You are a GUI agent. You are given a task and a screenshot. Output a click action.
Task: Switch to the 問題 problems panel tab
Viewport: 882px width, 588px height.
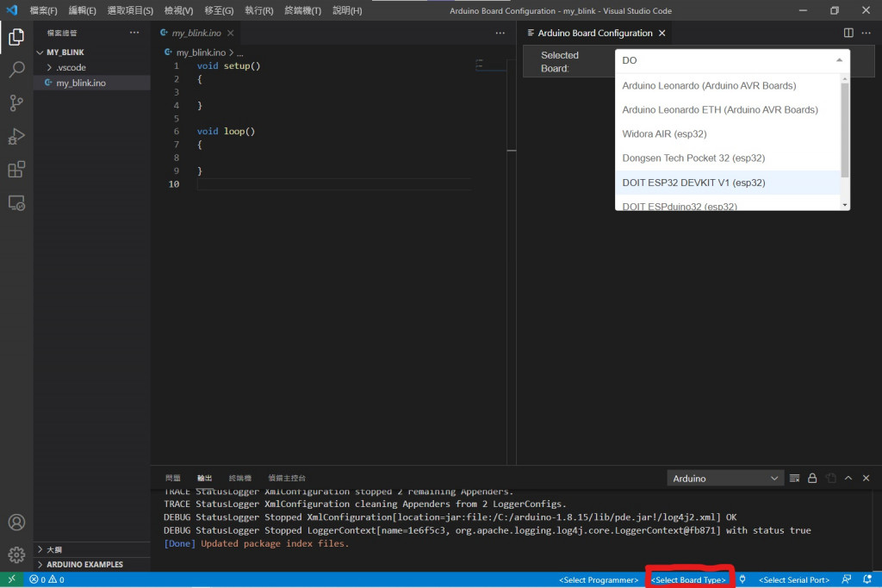(x=172, y=479)
